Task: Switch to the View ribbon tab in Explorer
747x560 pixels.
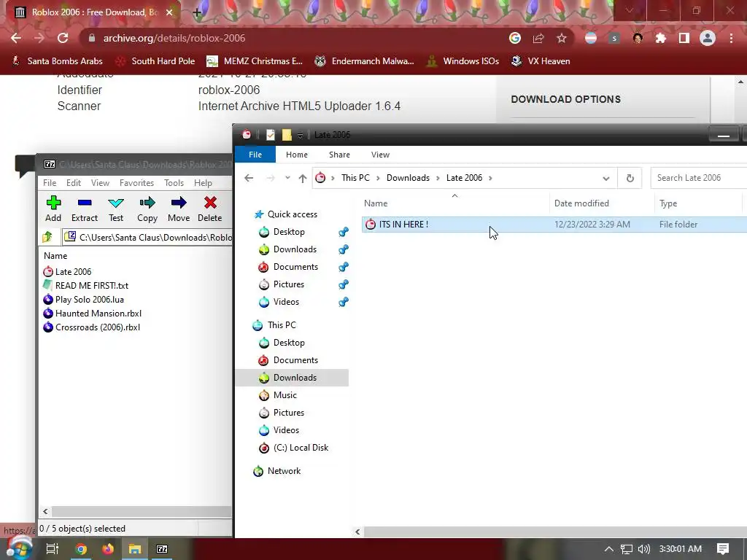Action: (x=380, y=155)
